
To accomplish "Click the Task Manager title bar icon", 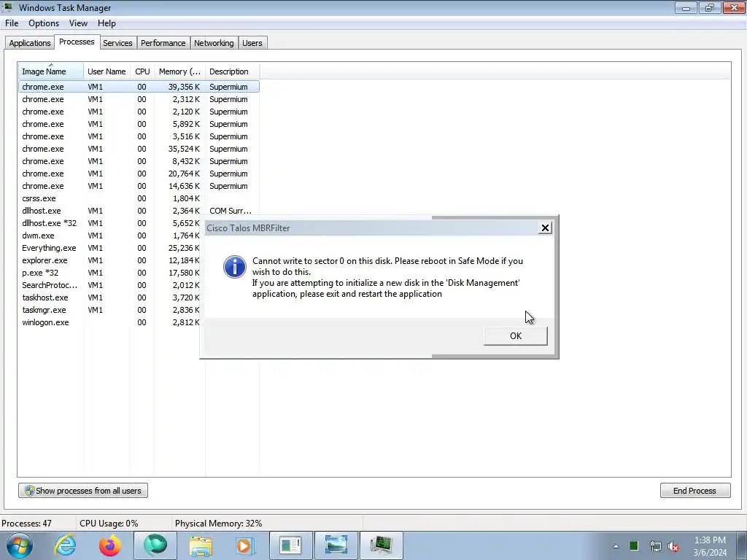I will coord(8,7).
